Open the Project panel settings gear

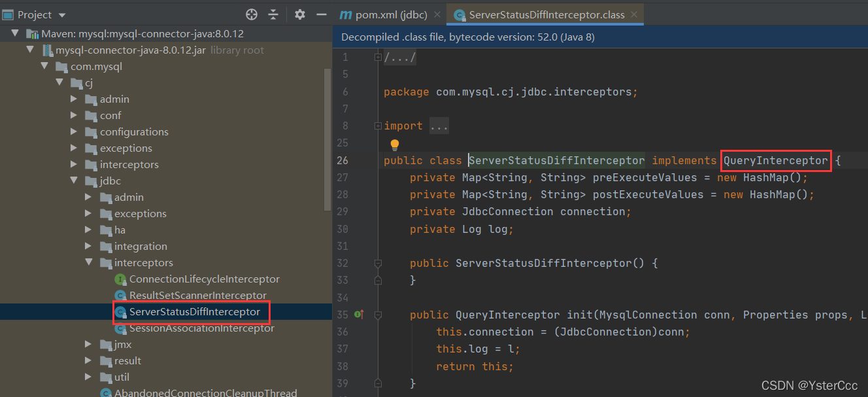point(299,14)
